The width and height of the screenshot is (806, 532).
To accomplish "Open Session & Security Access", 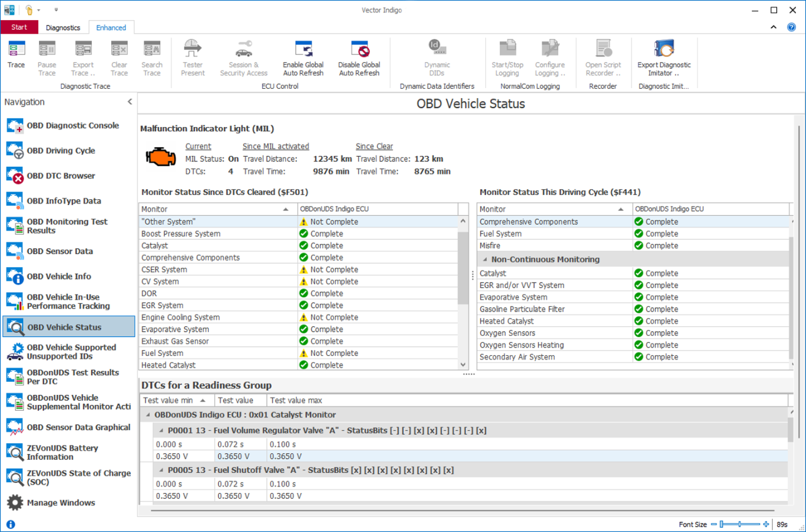I will pos(244,59).
